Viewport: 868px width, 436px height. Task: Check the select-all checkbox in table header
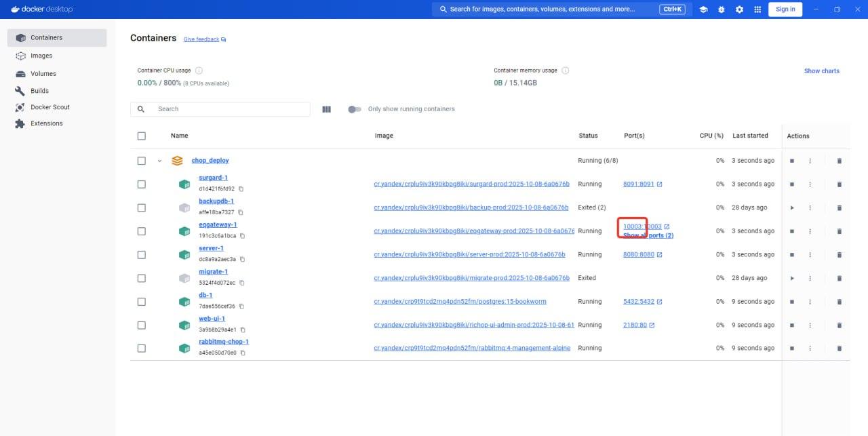(x=141, y=136)
